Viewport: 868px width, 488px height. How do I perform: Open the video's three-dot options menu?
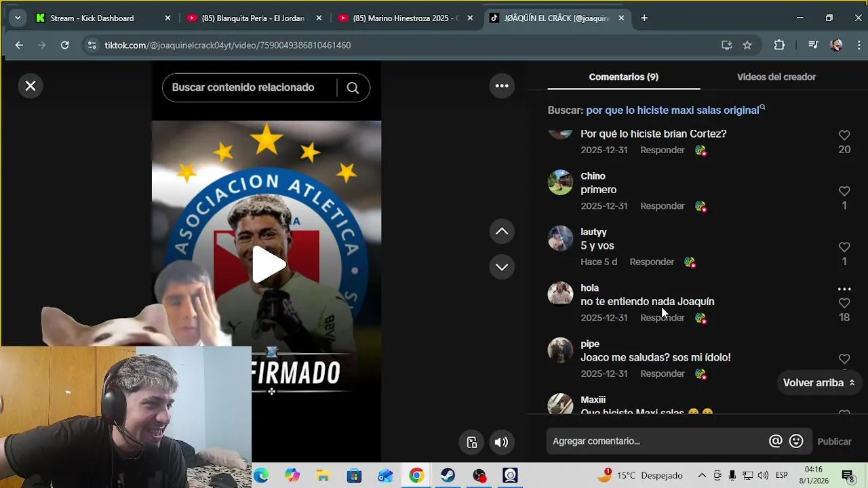tap(502, 85)
